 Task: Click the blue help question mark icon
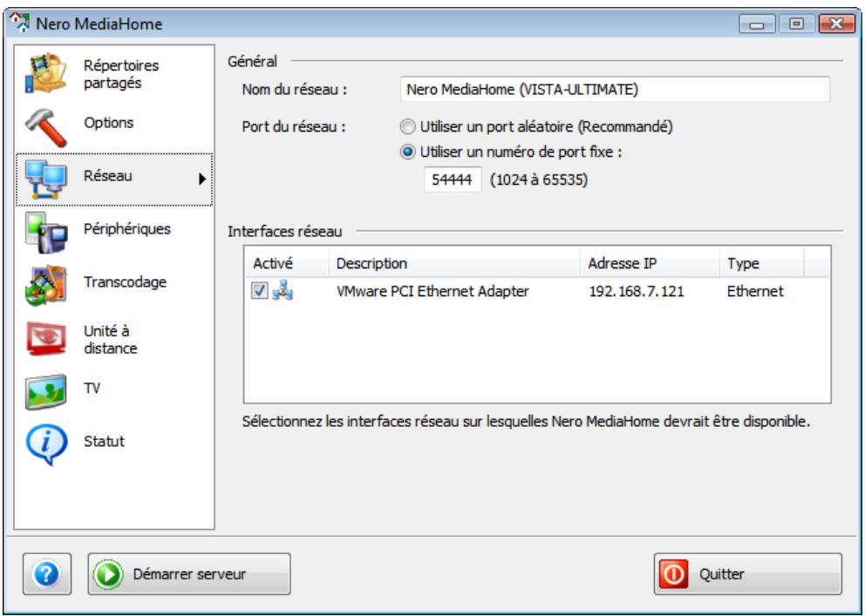tap(47, 574)
